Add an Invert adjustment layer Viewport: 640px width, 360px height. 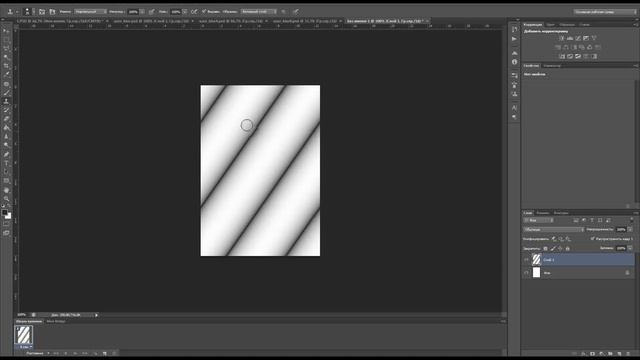coord(562,56)
